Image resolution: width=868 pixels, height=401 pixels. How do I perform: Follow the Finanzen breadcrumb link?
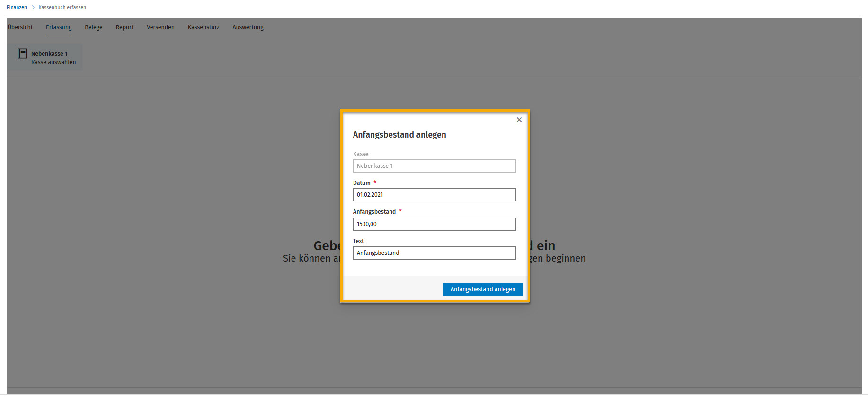pos(17,7)
